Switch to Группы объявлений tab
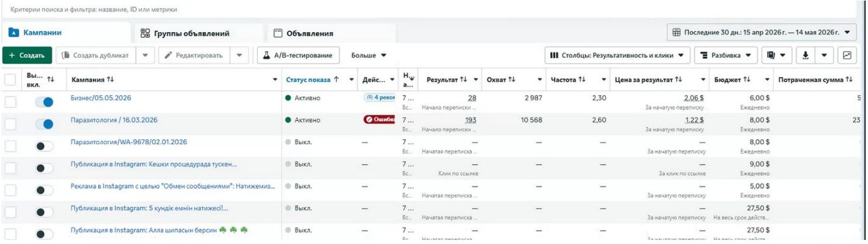Screen dimensions: 868x244 (x=185, y=34)
